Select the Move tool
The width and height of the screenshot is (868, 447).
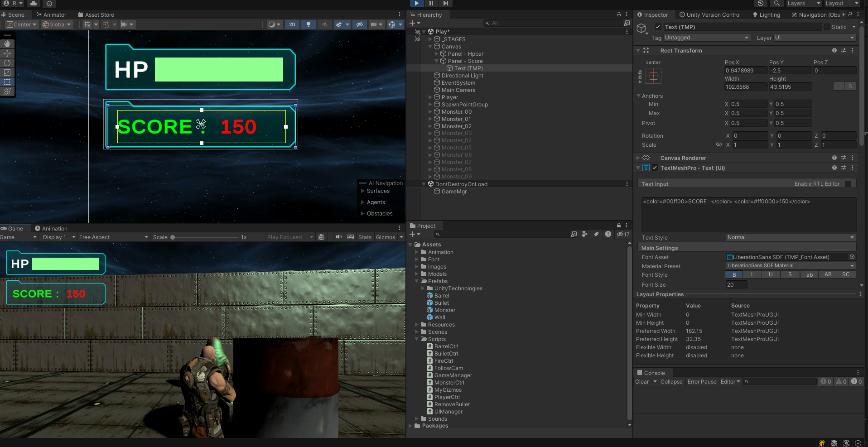[7, 53]
